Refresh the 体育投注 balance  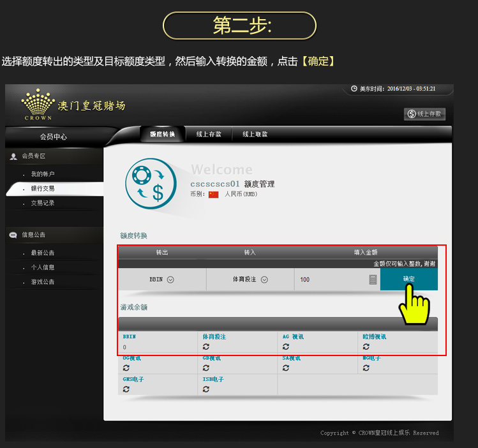pyautogui.click(x=206, y=347)
